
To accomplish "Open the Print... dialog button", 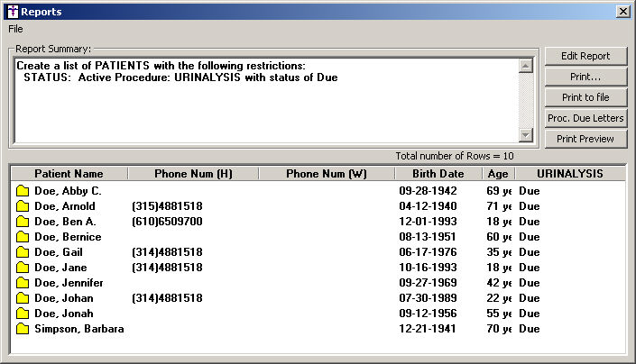I will pyautogui.click(x=585, y=77).
